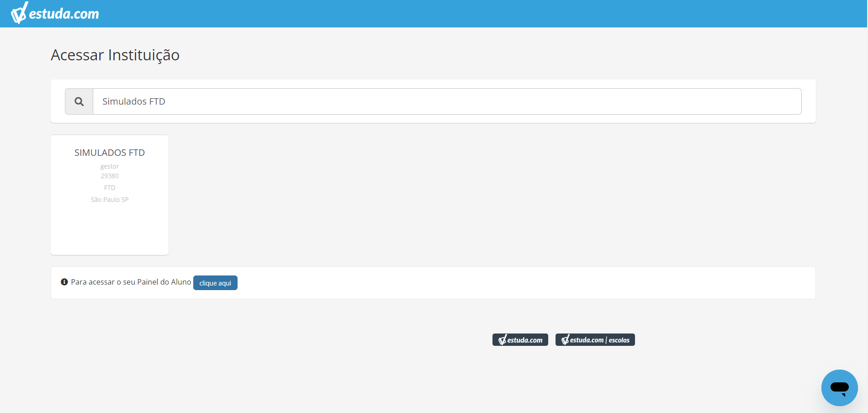Click the estuda.com logo in header
The image size is (868, 413).
pos(55,13)
